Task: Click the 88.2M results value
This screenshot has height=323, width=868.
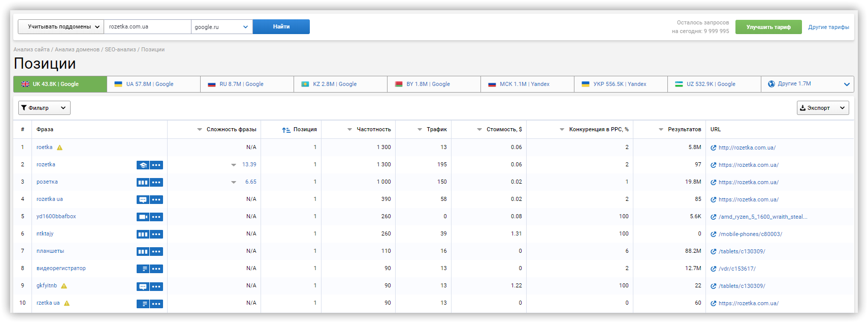Action: pyautogui.click(x=693, y=251)
